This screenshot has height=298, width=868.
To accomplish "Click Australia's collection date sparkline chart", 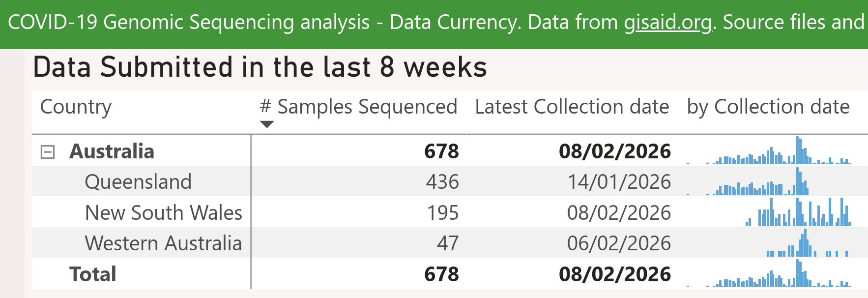I will pos(769,151).
